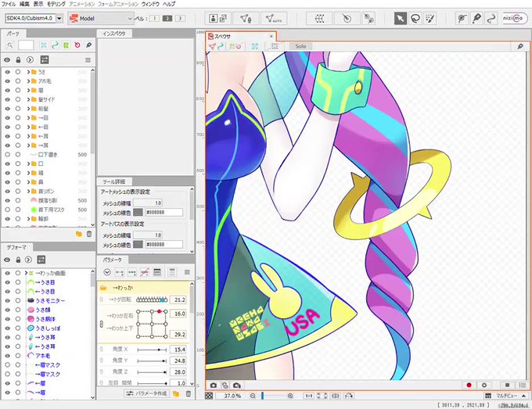Toggle visibility of アホ毛 parts folder
This screenshot has height=409, width=532.
(8, 81)
